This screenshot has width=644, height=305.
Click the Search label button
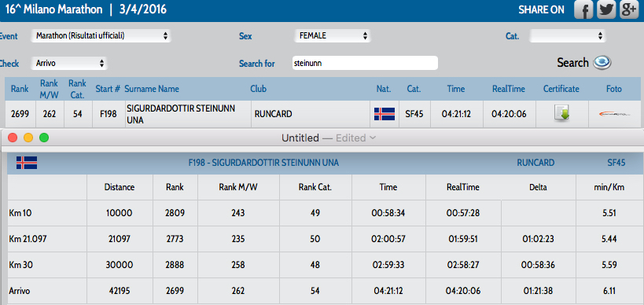tap(572, 63)
